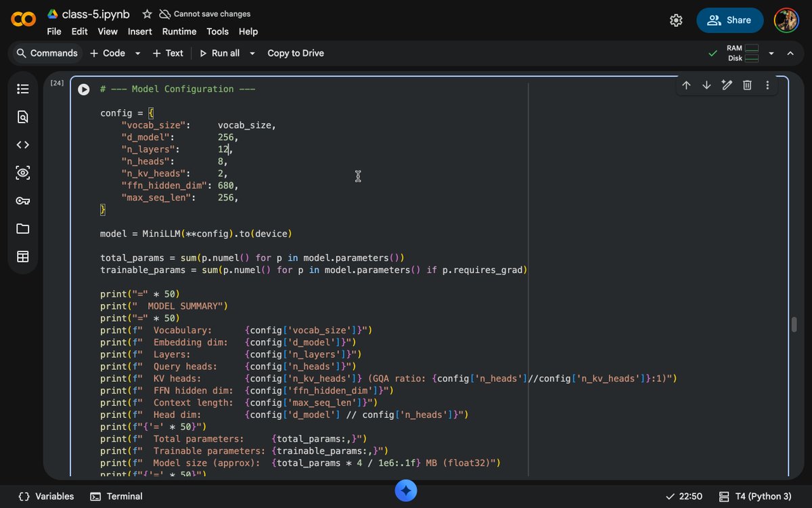
Task: Open the cell's more actions menu
Action: (x=767, y=85)
